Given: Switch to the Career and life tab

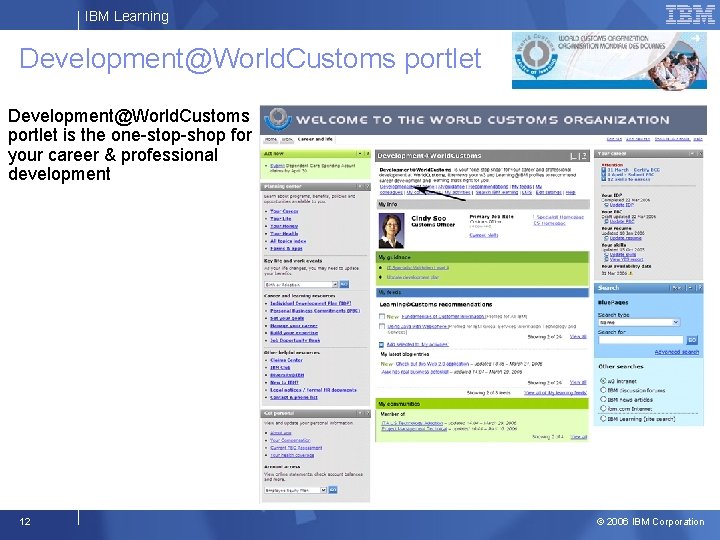Looking at the screenshot, I should 315,139.
